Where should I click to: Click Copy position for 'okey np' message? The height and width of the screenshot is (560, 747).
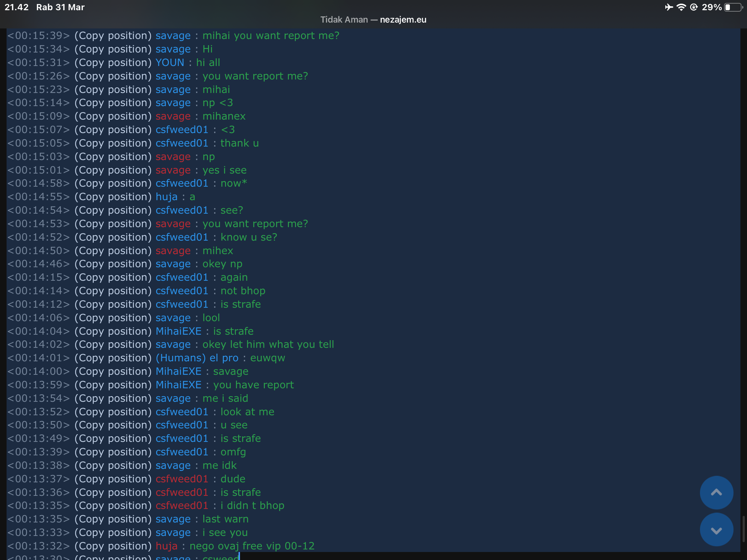[x=113, y=264]
